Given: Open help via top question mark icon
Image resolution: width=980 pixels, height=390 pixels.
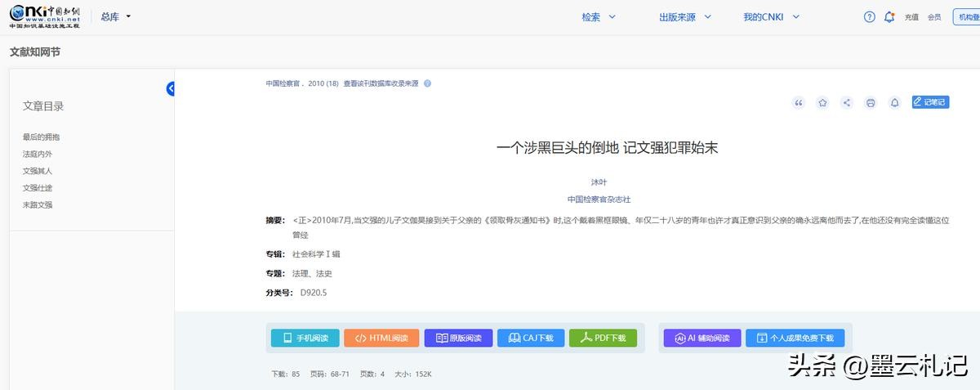Looking at the screenshot, I should click(870, 16).
